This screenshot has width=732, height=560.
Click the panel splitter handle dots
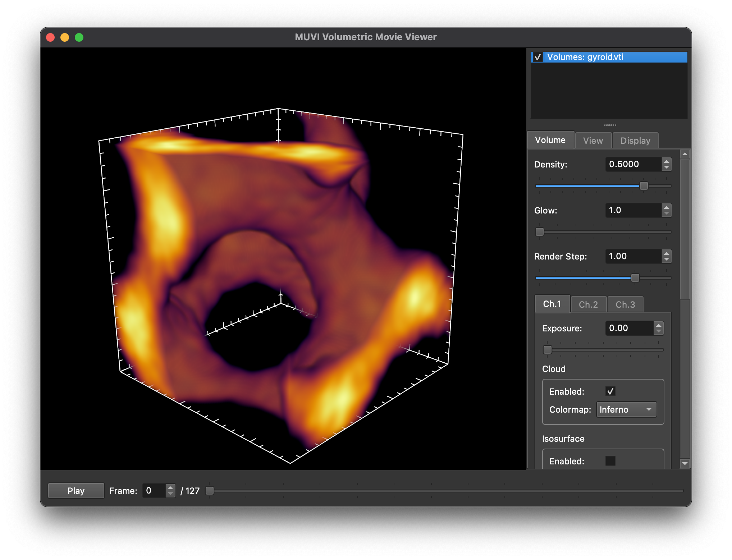(610, 125)
